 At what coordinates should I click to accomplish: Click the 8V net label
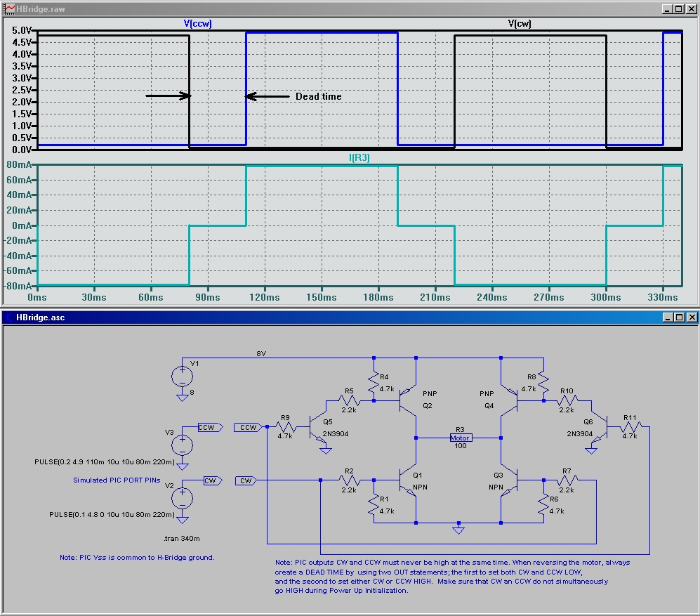(261, 354)
